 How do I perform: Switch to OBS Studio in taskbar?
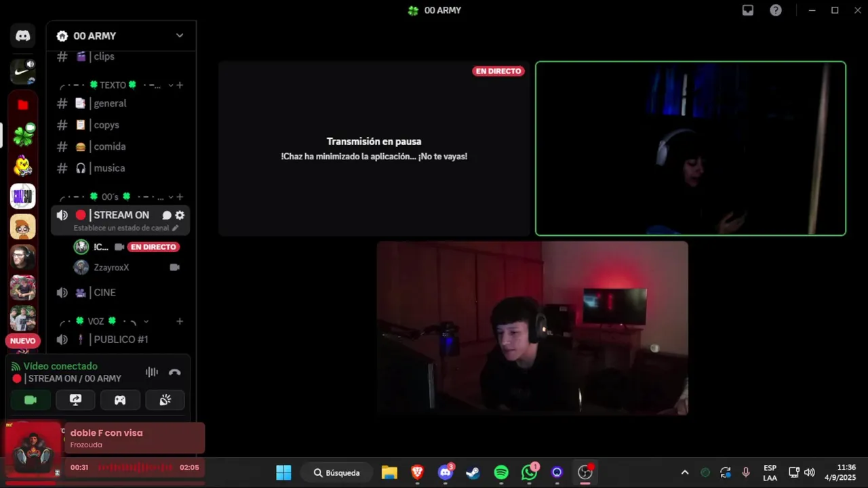(585, 472)
